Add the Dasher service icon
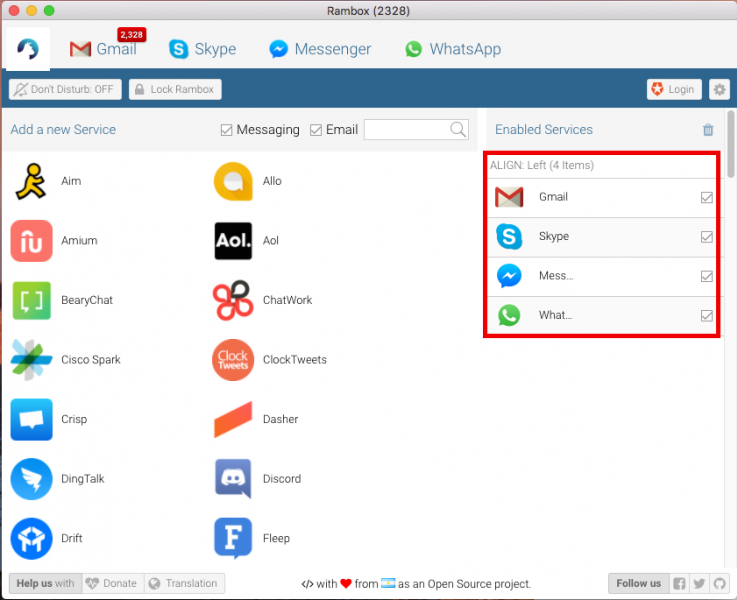Viewport: 737px width, 600px height. click(233, 420)
